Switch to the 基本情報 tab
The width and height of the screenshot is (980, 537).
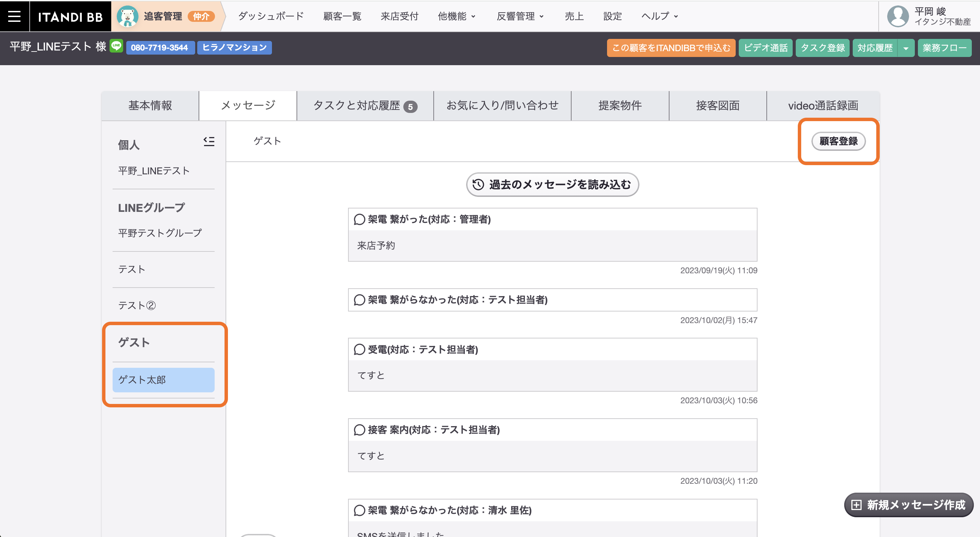(150, 106)
